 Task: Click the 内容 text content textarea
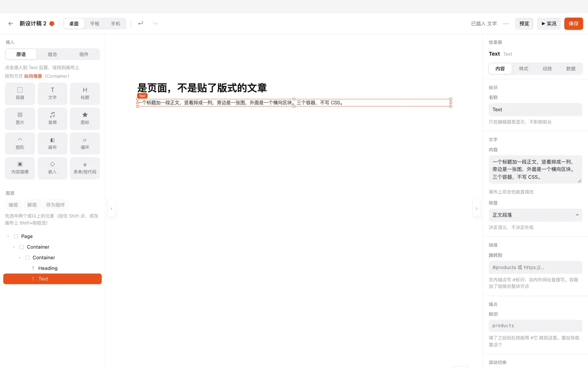click(535, 169)
